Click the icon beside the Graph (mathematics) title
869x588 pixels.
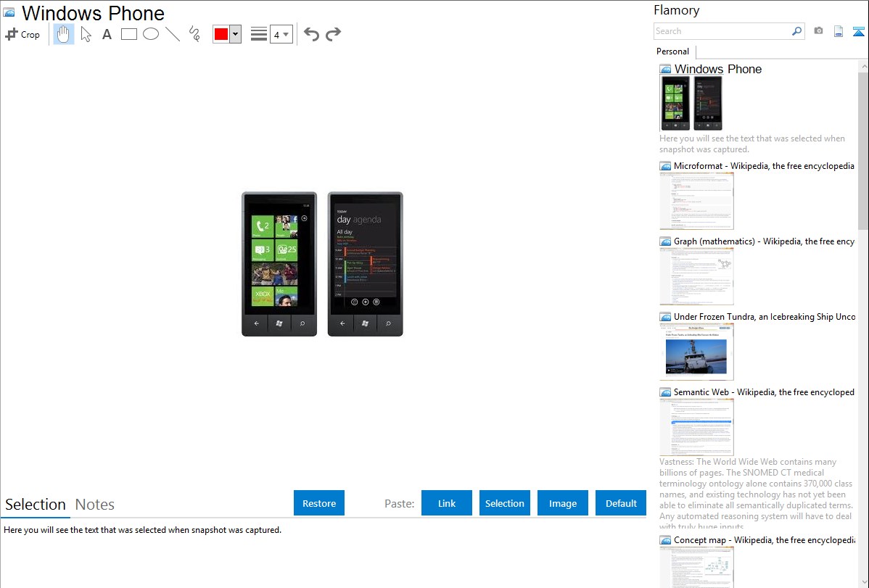point(665,241)
